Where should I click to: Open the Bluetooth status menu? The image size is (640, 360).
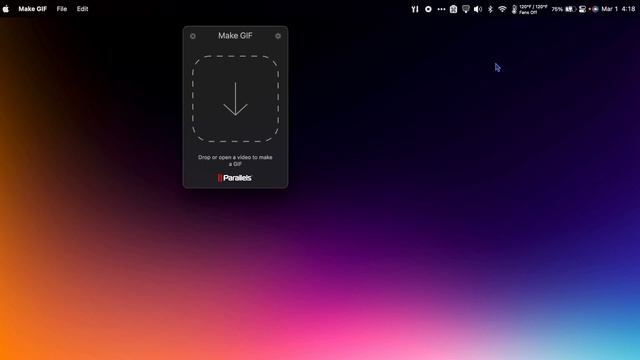pyautogui.click(x=490, y=9)
